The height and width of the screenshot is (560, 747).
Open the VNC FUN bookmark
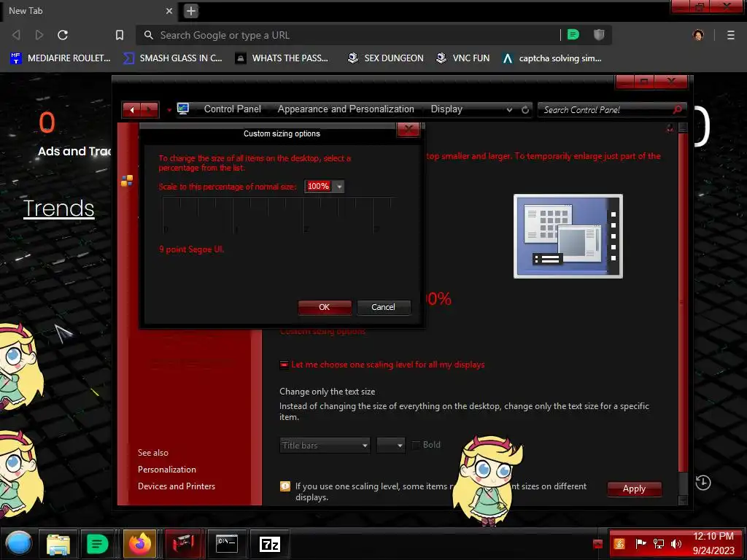[x=462, y=58]
